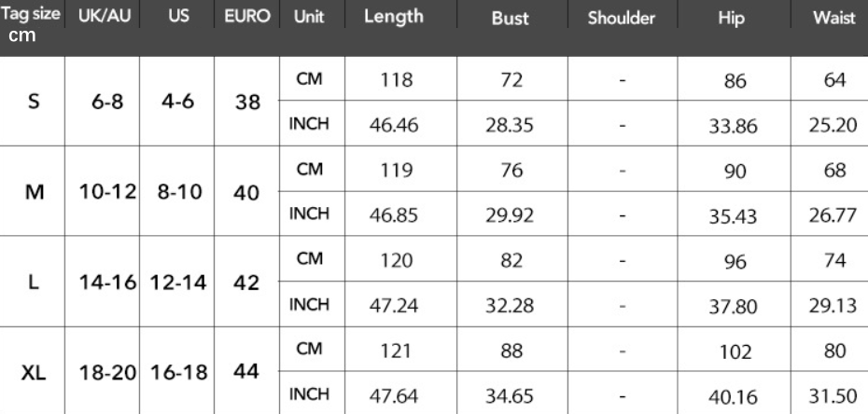
Task: Select the 29.92 bust inch value
Action: [x=510, y=214]
